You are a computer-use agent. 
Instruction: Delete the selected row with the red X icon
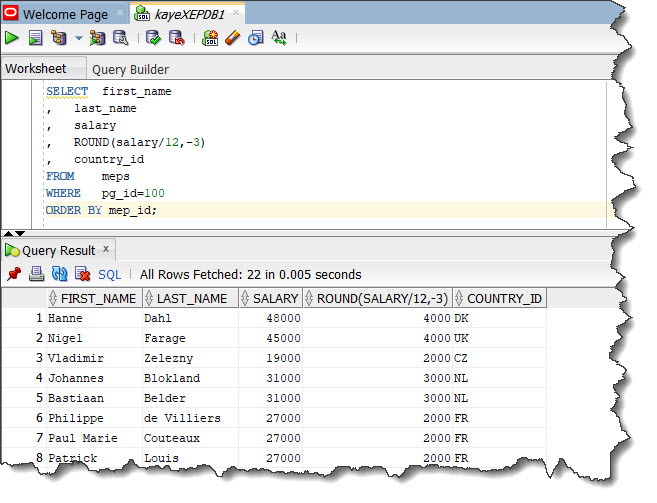(83, 274)
